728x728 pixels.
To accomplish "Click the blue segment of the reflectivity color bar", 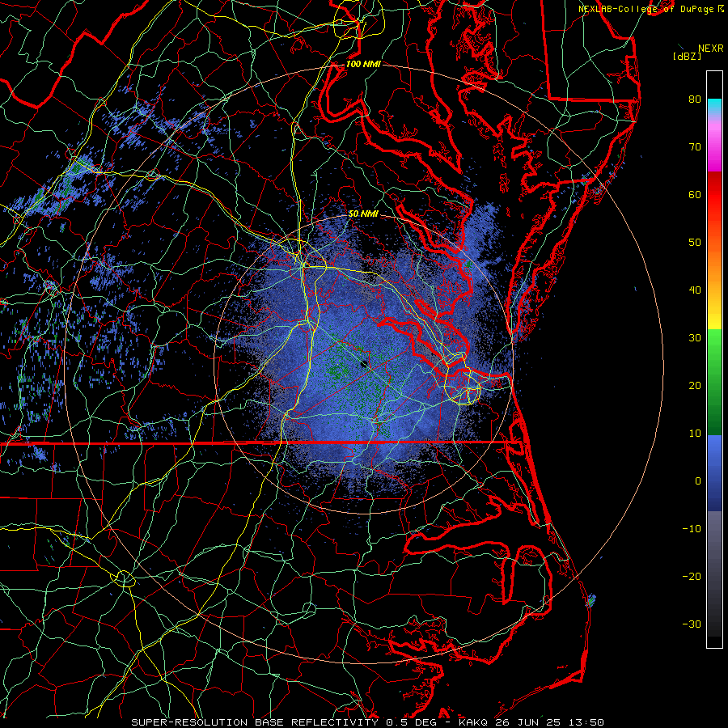I will (714, 472).
